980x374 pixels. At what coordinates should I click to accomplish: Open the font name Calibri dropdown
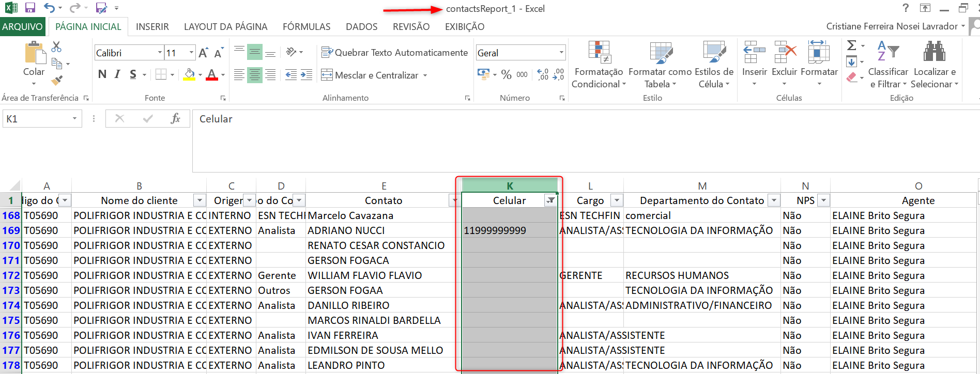160,53
